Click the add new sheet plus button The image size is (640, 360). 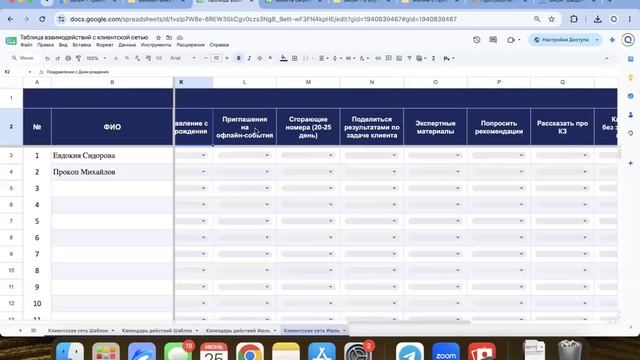pos(20,331)
